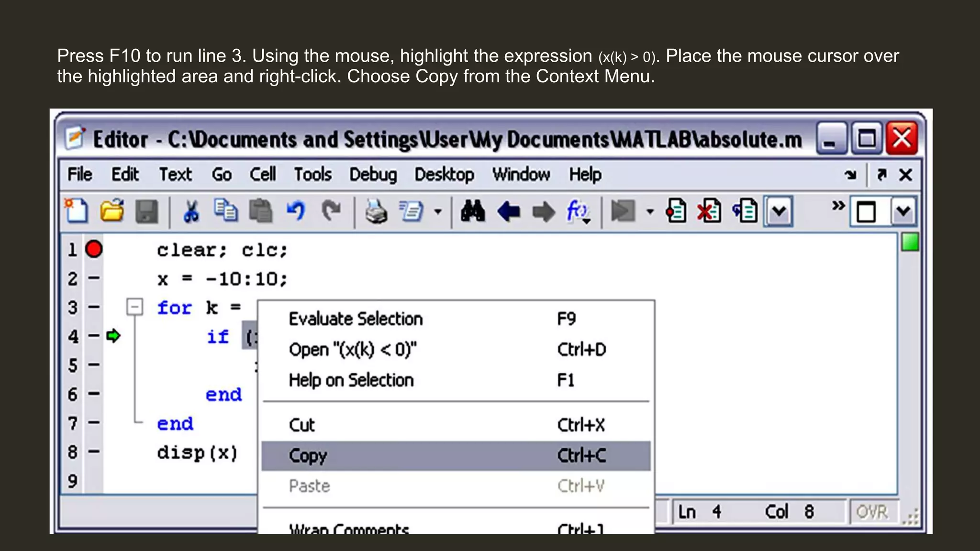Click the New file icon in toolbar

(77, 211)
